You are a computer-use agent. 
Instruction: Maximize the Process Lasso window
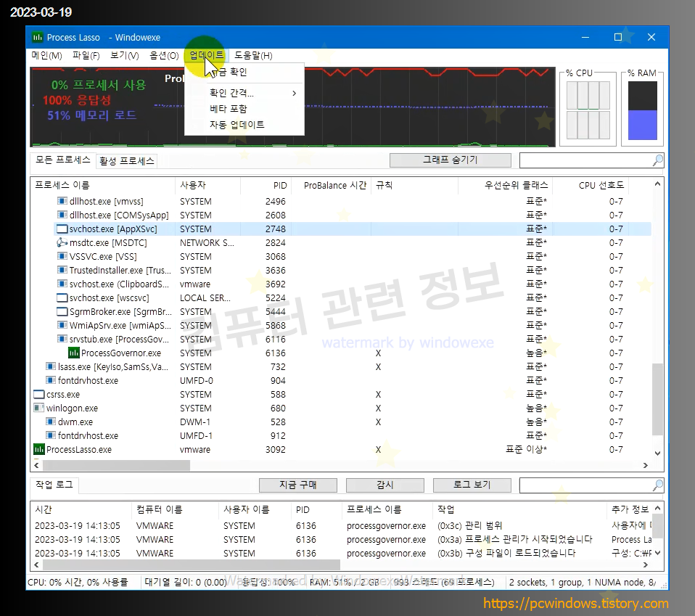click(x=618, y=37)
